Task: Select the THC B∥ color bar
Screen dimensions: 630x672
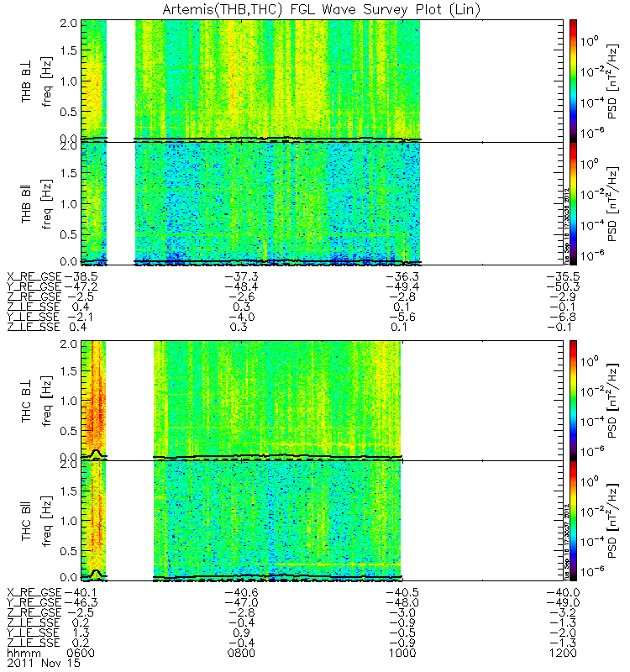Action: tap(573, 521)
